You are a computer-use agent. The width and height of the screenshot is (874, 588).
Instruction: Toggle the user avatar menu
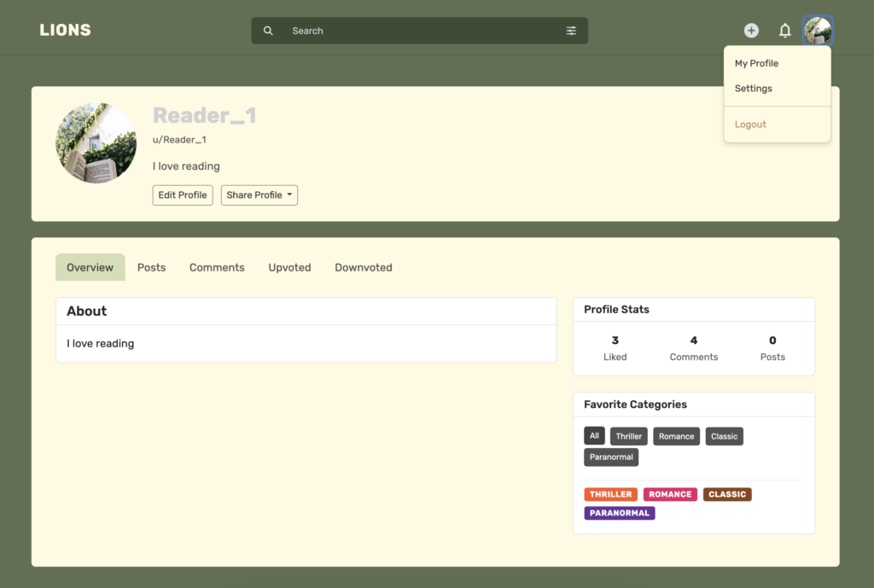pos(817,31)
